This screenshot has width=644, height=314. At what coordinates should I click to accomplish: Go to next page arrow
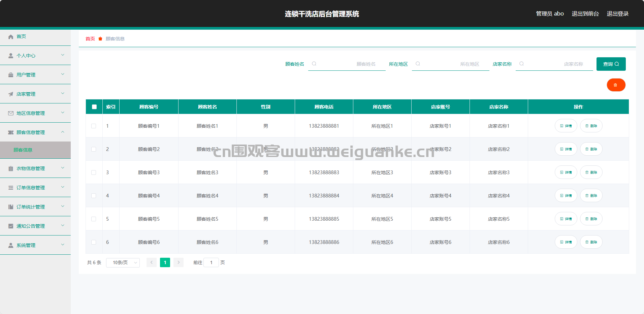coord(179,262)
